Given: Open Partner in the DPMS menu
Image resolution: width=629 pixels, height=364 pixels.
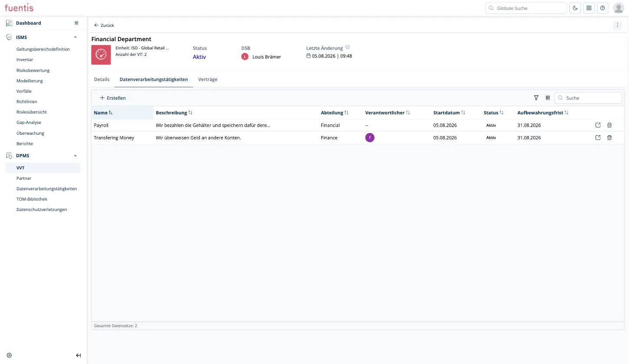Looking at the screenshot, I should 24,179.
